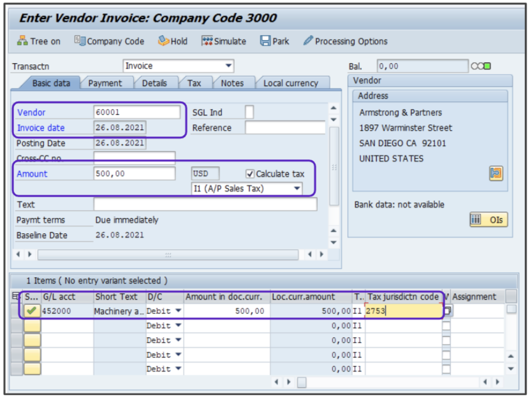Viewport: 532px width, 399px height.
Task: Click the Company Code toolbar icon
Action: click(80, 41)
